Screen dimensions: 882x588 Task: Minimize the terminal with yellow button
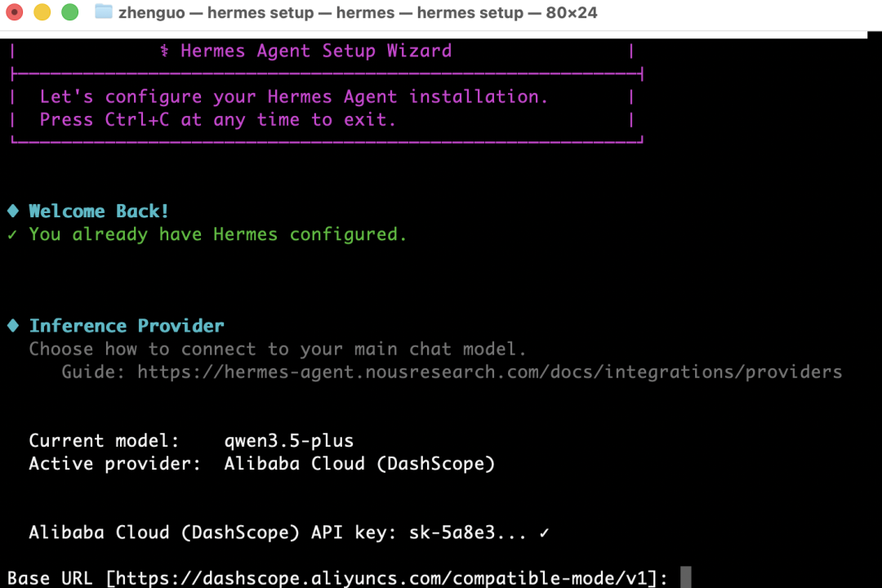click(x=42, y=12)
